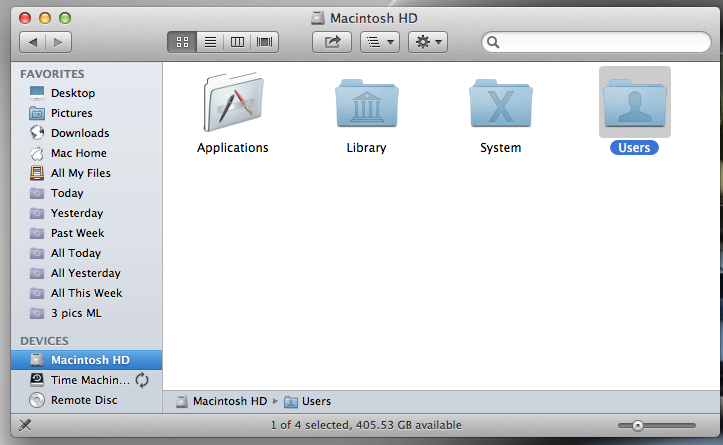Open the 3 pics ML folder
Screen dimensions: 723x445
(x=87, y=314)
